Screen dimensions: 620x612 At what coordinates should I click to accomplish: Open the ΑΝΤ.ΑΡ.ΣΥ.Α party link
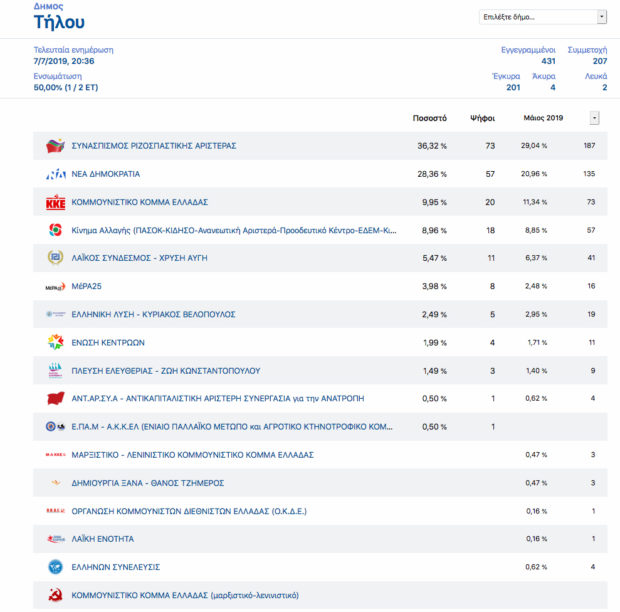(x=218, y=399)
